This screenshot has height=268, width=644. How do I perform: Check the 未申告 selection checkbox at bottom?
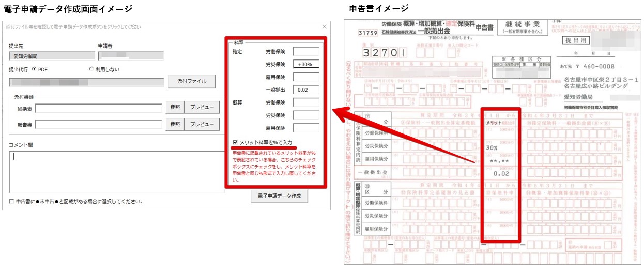click(12, 201)
